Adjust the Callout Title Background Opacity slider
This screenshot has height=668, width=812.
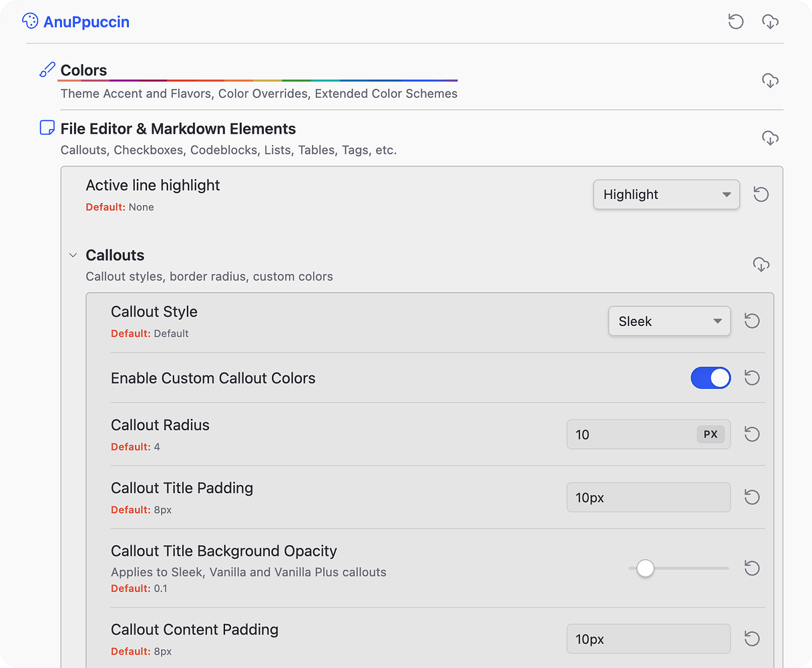645,568
